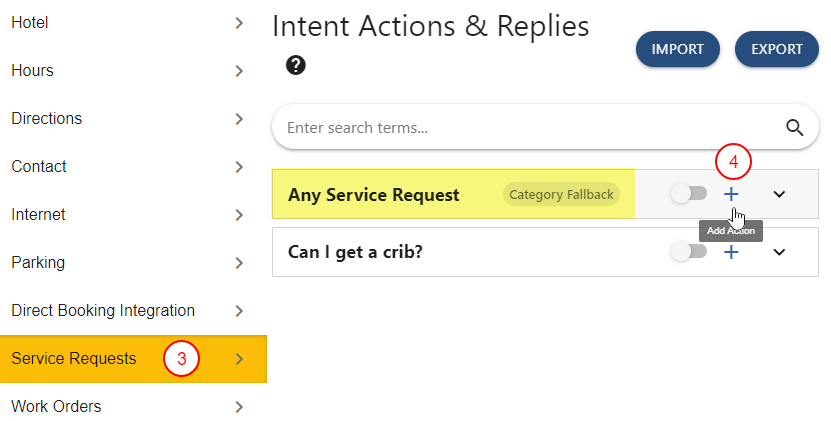This screenshot has width=831, height=421.
Task: Select the Internet menu item
Action: (38, 215)
